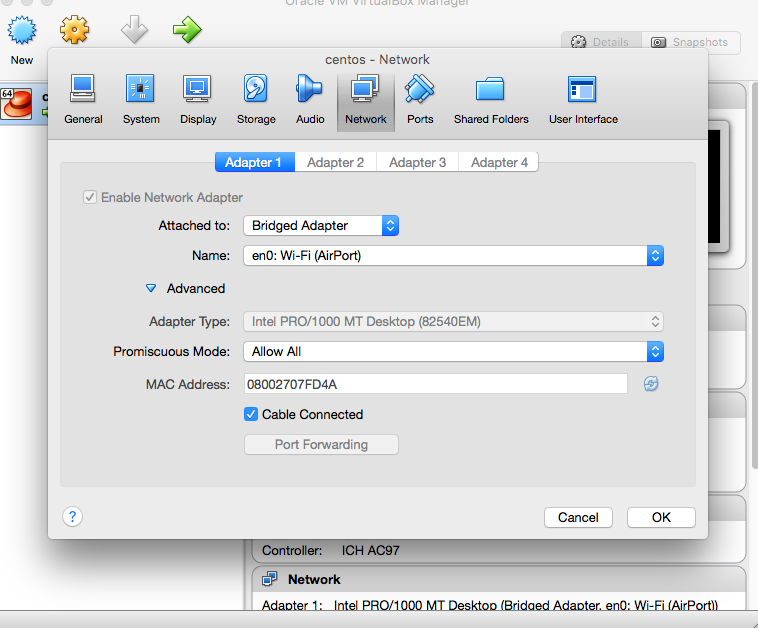Open the Promiscuous Mode dropdown
The height and width of the screenshot is (628, 758).
(453, 351)
